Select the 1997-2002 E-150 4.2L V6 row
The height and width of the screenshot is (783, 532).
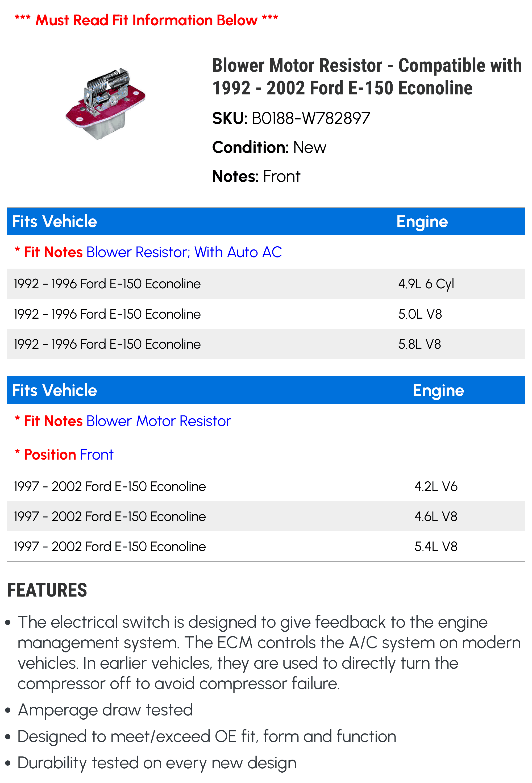click(x=266, y=486)
